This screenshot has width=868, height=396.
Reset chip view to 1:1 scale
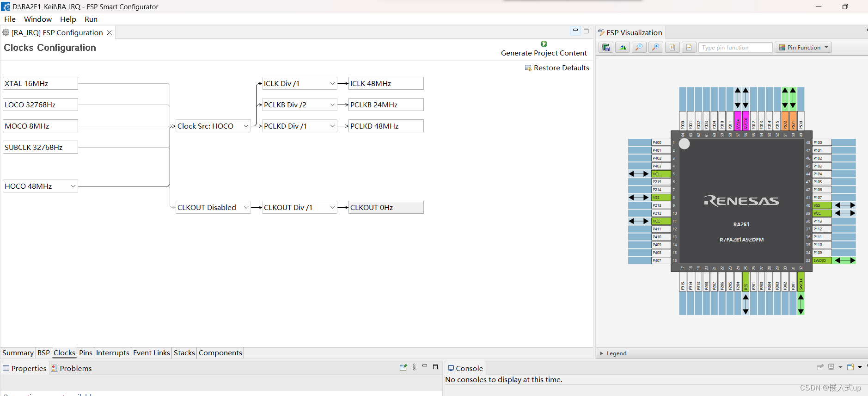672,47
